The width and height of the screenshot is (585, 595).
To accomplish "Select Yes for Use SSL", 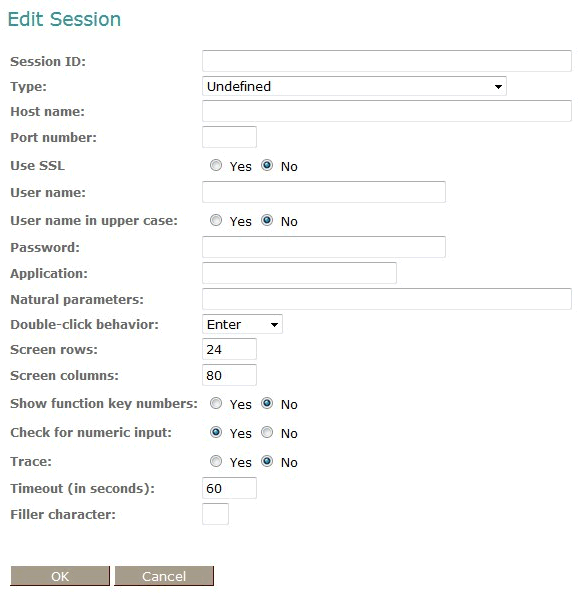I will pyautogui.click(x=216, y=165).
